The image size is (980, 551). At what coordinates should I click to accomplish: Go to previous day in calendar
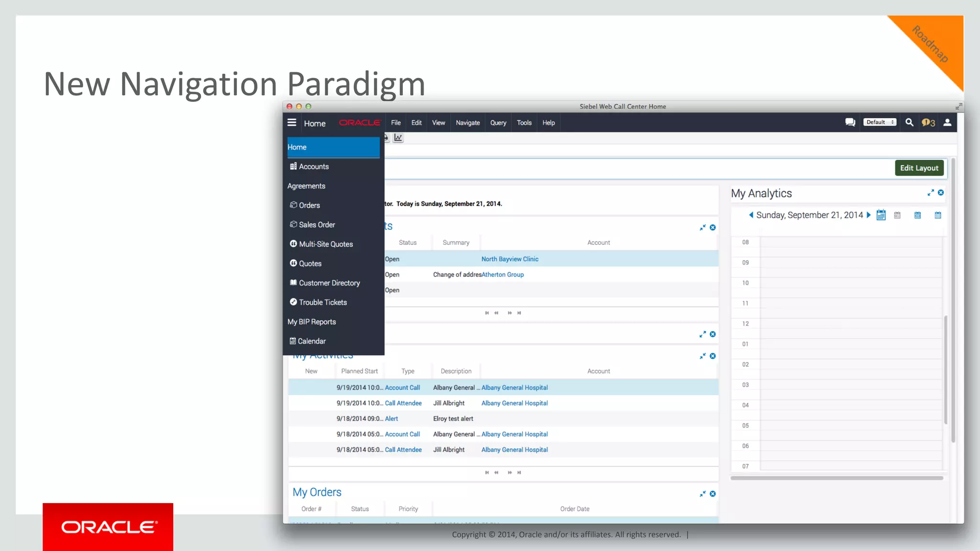click(x=751, y=215)
